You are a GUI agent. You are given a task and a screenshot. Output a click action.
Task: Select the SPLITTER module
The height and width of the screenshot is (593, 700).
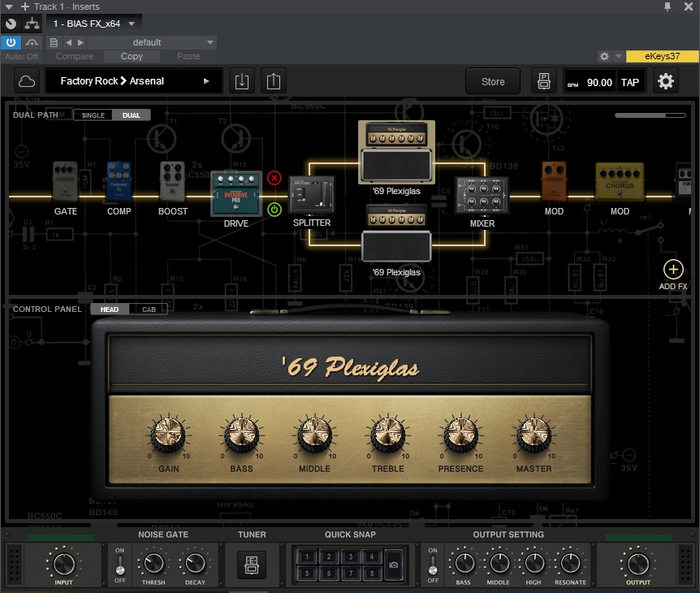pyautogui.click(x=312, y=194)
